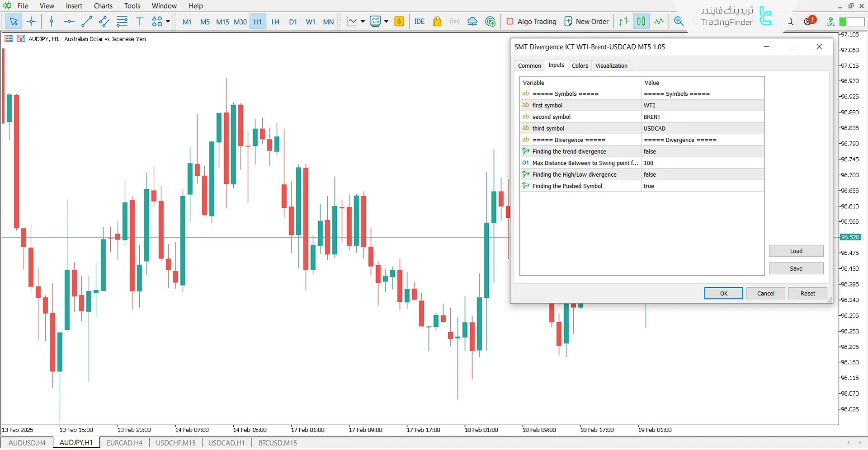Switch to the Colors tab
868x450 pixels.
coord(580,66)
